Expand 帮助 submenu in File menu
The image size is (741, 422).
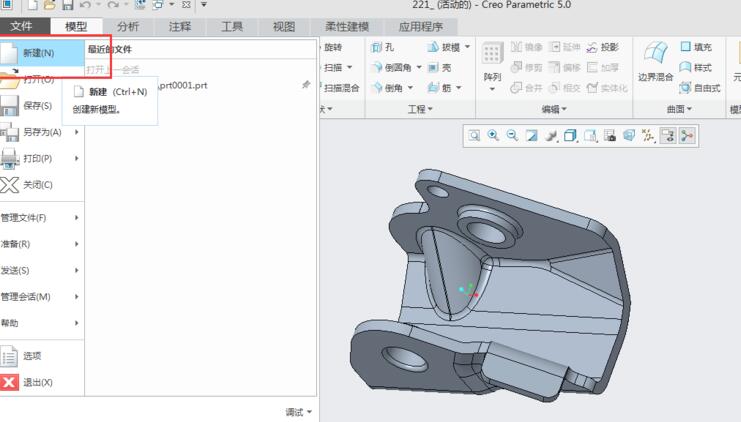click(x=42, y=323)
